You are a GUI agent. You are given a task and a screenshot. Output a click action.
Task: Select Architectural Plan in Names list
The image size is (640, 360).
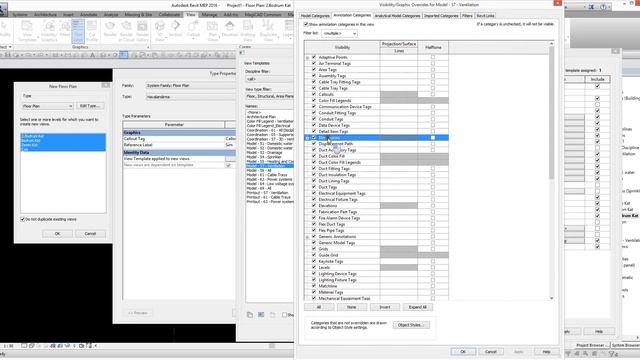coord(269,117)
